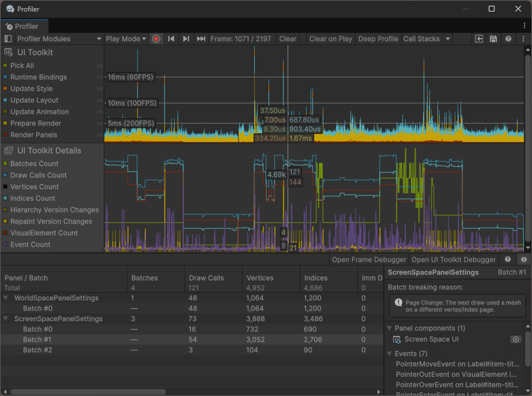The image size is (532, 396).
Task: Select Batch #2 row
Action: (x=192, y=350)
